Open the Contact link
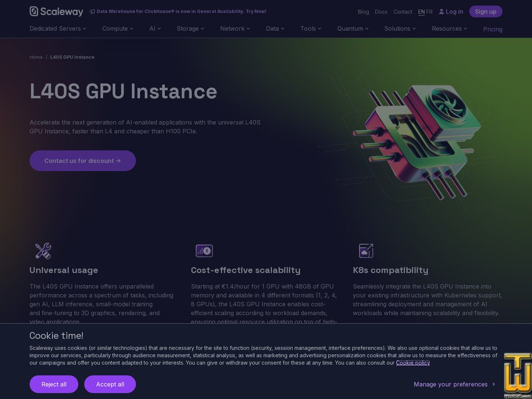 pyautogui.click(x=403, y=12)
